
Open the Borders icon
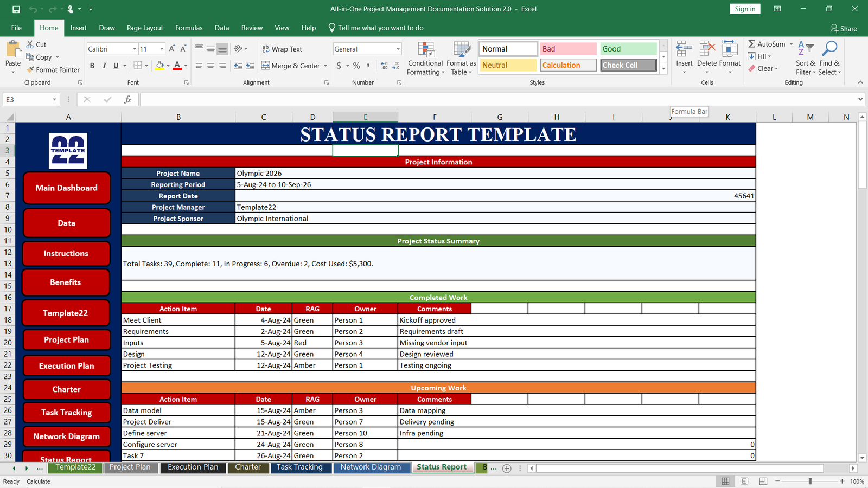(x=138, y=66)
